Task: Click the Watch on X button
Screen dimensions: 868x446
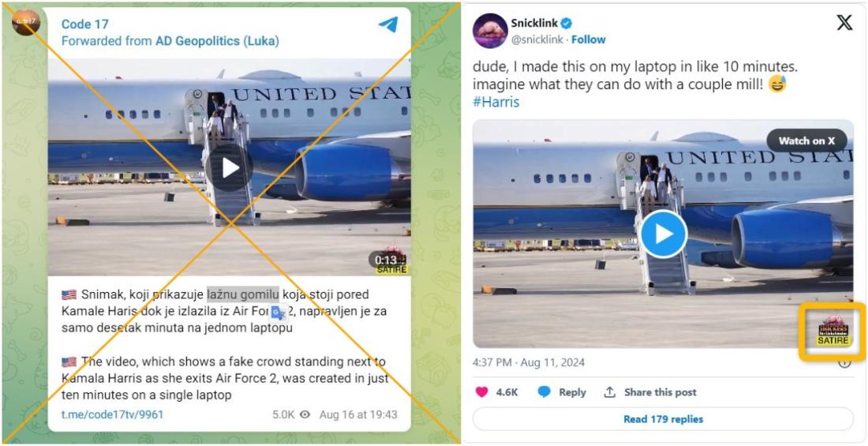Action: click(806, 141)
